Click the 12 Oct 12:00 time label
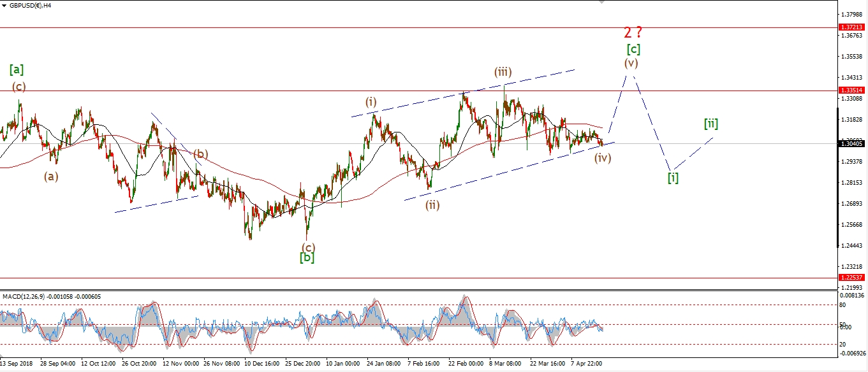The image size is (868, 372). tap(98, 365)
